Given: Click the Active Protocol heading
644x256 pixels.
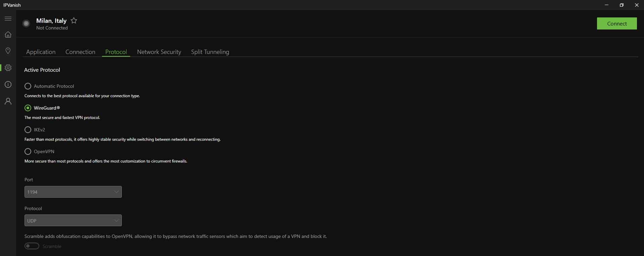Looking at the screenshot, I should (42, 70).
